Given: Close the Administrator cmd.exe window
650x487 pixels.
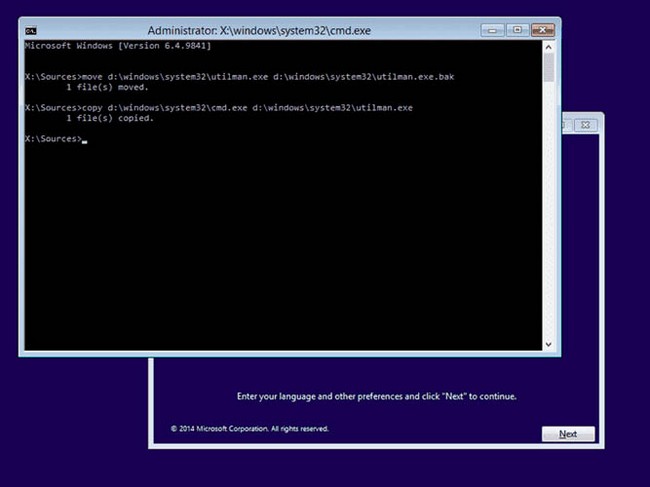Looking at the screenshot, I should point(542,30).
